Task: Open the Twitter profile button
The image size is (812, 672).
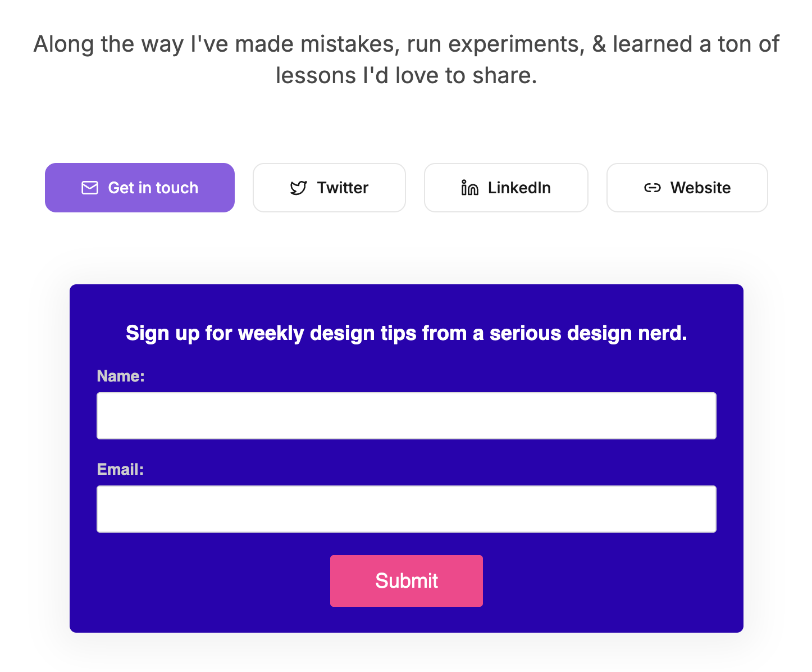Action: [x=329, y=188]
